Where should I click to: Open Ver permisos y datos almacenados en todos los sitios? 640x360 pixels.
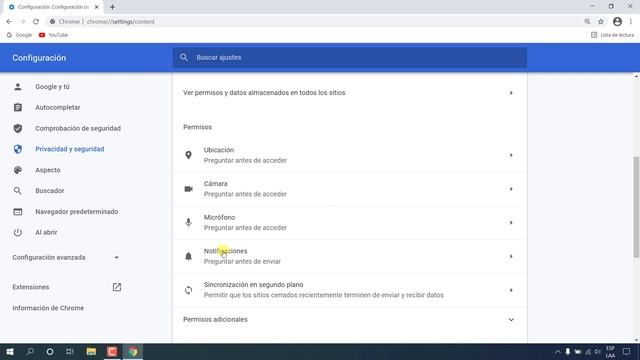point(349,93)
